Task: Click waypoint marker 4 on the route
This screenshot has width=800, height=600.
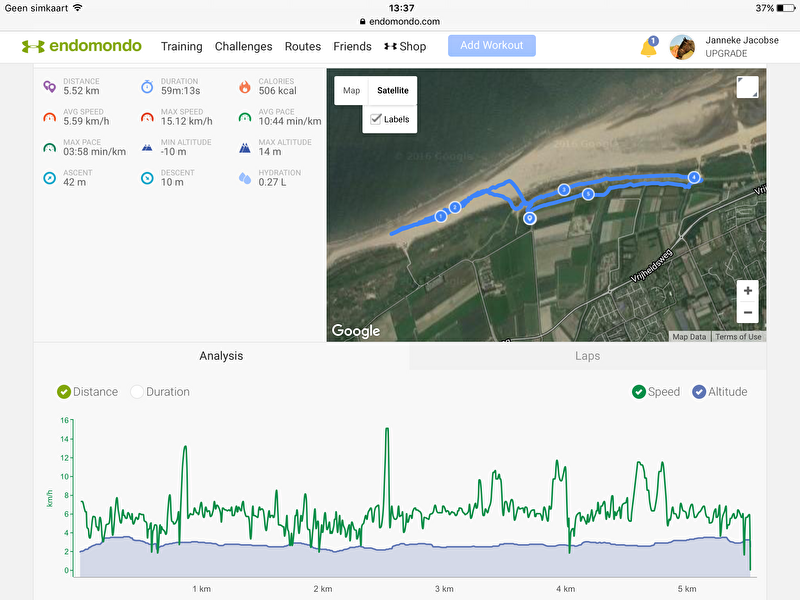Action: [x=694, y=177]
